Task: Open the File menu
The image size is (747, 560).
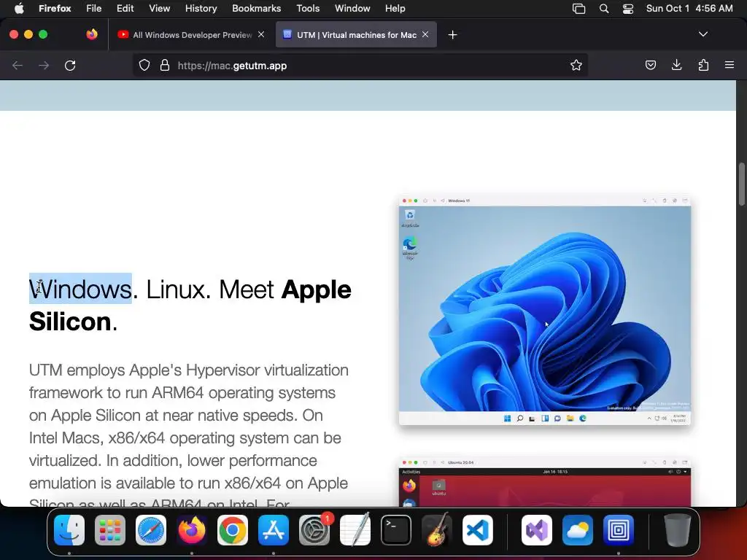Action: tap(94, 9)
